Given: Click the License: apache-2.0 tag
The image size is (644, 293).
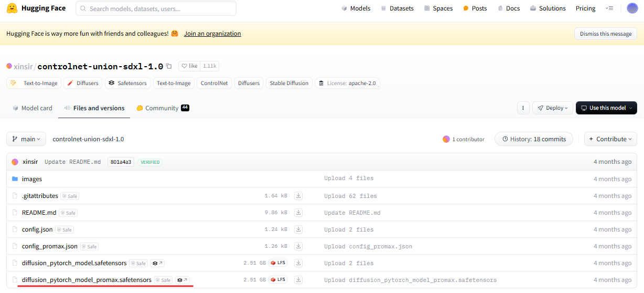Looking at the screenshot, I should pyautogui.click(x=347, y=83).
